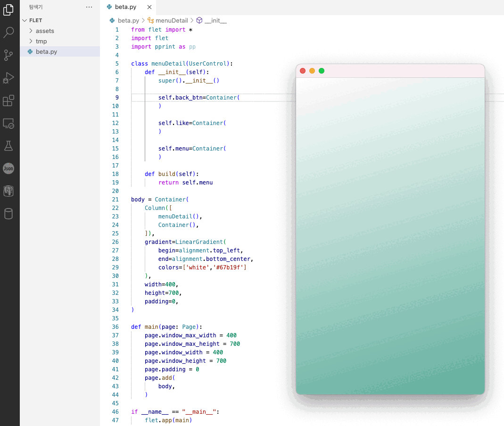Click __init__ in the breadcrumb path
Image resolution: width=504 pixels, height=426 pixels.
click(215, 20)
